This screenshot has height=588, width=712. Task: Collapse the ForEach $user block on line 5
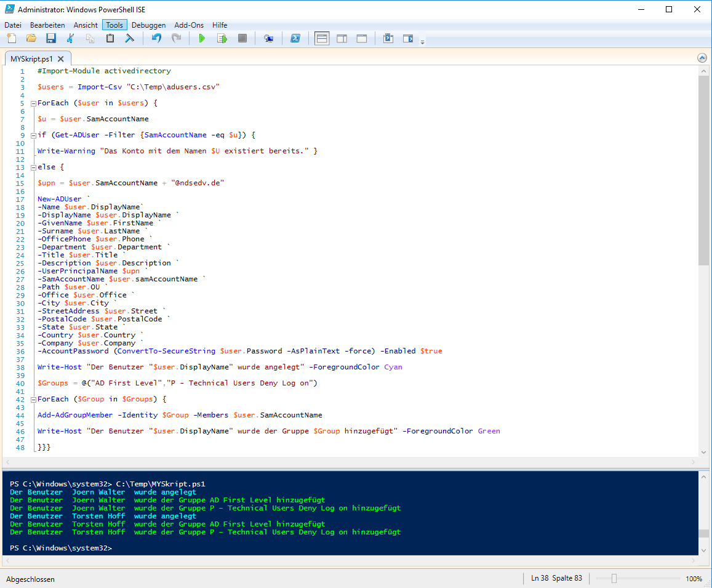point(33,103)
